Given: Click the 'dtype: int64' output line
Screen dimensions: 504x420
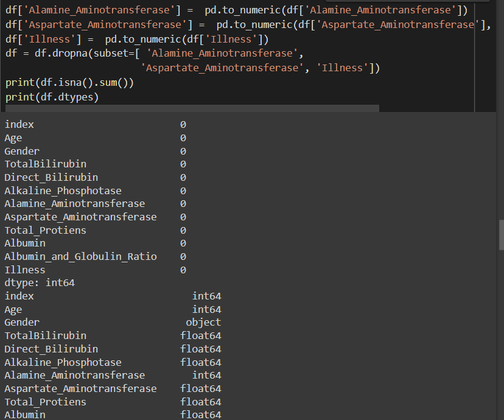Looking at the screenshot, I should (x=40, y=283).
